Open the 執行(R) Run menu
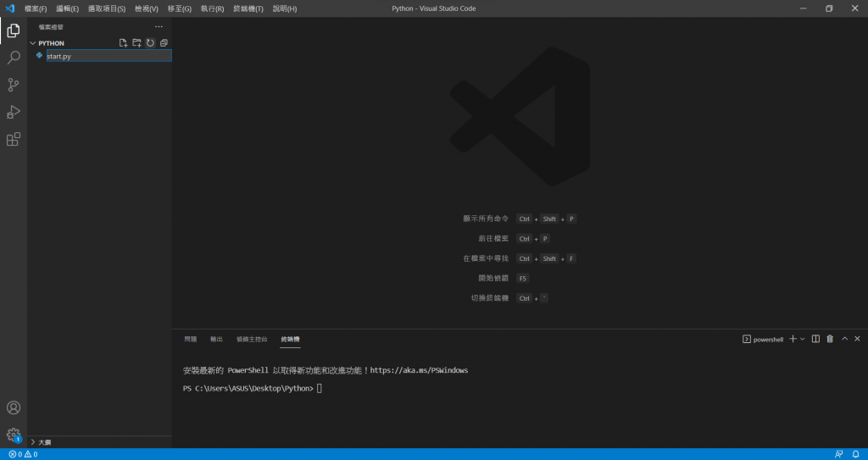 [213, 8]
